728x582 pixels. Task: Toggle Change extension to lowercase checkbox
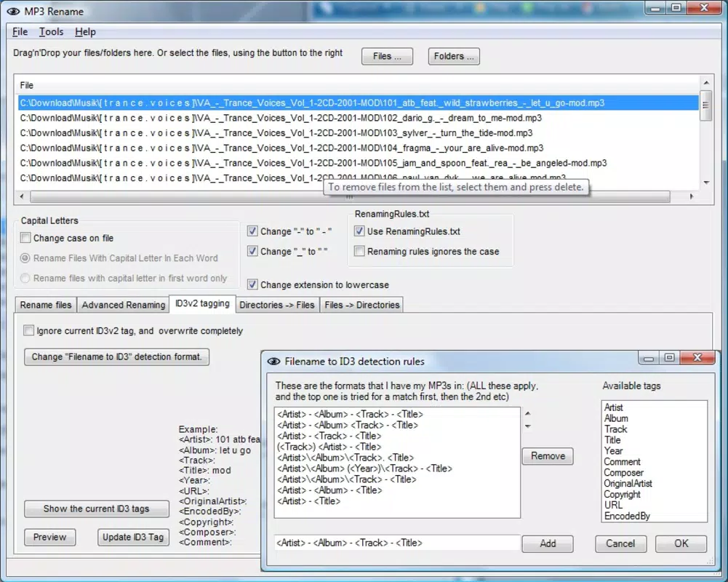(252, 284)
